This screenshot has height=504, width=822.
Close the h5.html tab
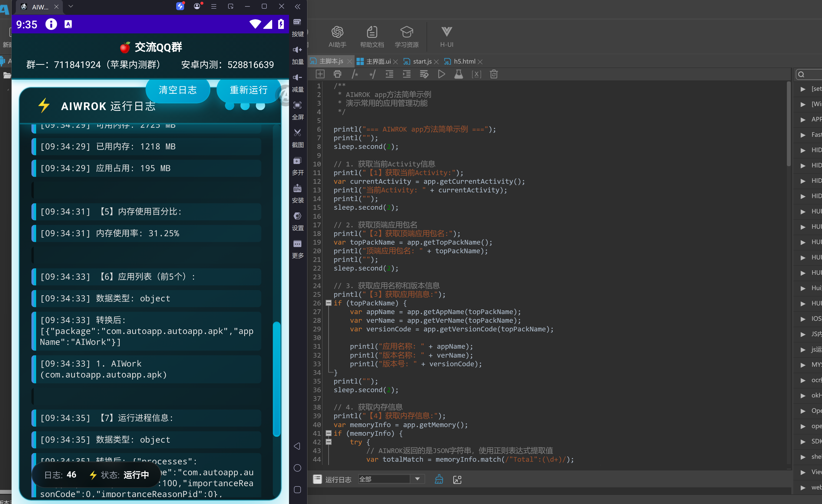pyautogui.click(x=480, y=62)
